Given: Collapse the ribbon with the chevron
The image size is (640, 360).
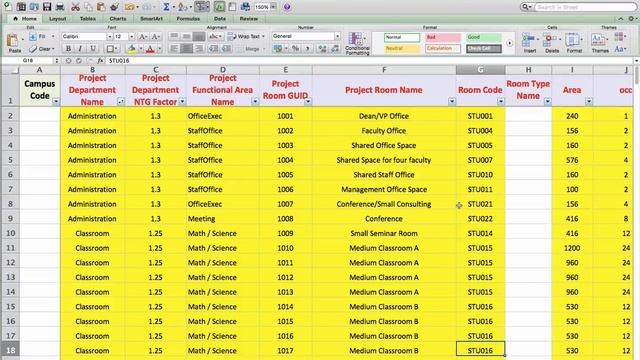Looking at the screenshot, I should pos(620,19).
